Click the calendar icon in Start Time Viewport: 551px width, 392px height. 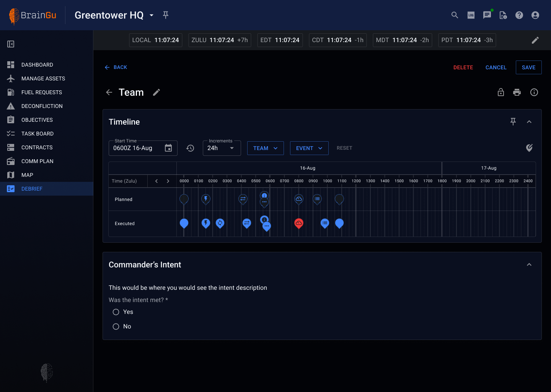click(x=168, y=148)
